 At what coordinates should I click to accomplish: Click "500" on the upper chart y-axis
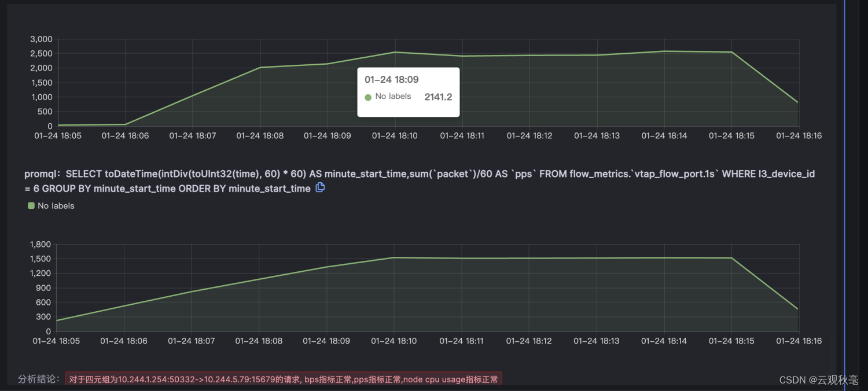46,111
